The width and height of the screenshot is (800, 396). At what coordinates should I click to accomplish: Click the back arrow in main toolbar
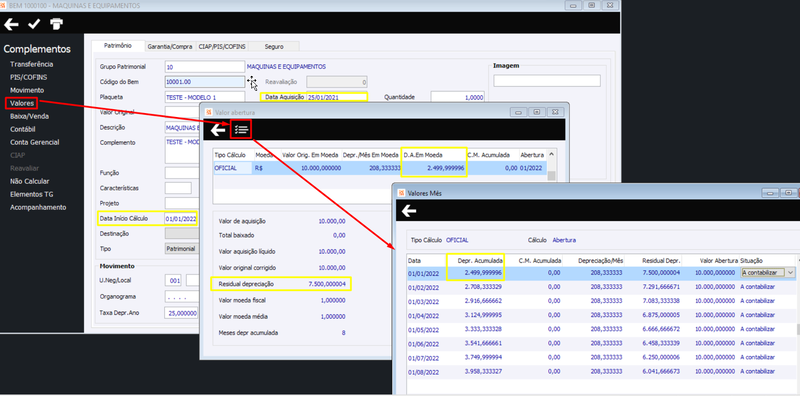[11, 24]
